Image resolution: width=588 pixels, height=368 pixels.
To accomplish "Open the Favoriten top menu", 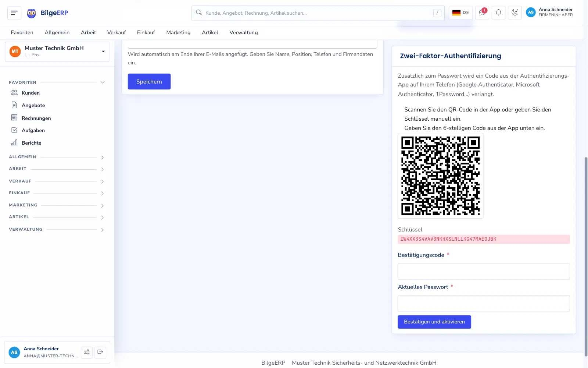I will [22, 32].
